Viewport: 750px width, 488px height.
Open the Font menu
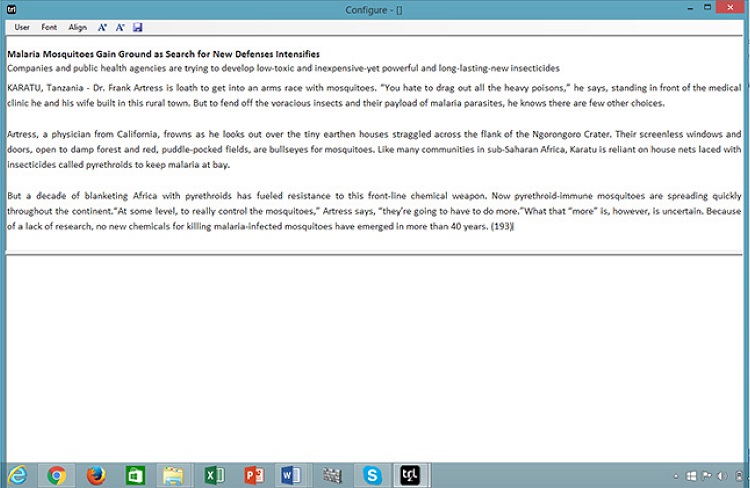[x=49, y=27]
